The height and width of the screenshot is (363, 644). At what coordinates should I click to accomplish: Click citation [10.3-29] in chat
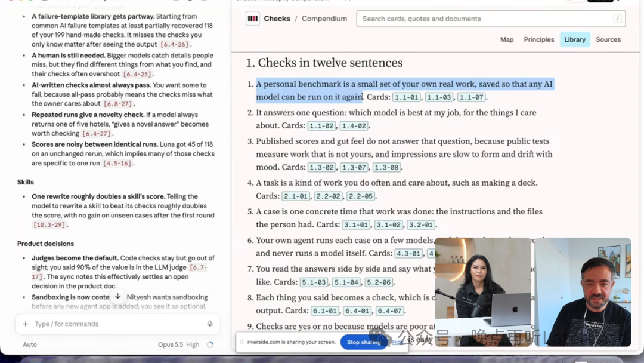(49, 225)
